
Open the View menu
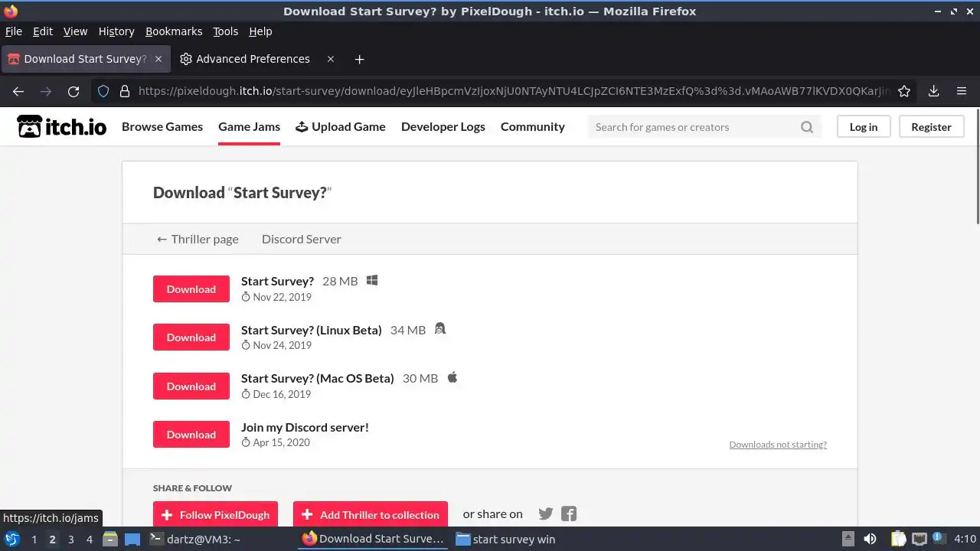(x=75, y=31)
